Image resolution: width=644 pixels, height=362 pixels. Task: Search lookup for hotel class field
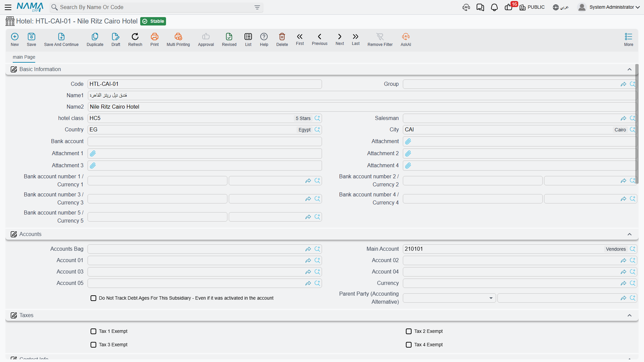pyautogui.click(x=317, y=118)
